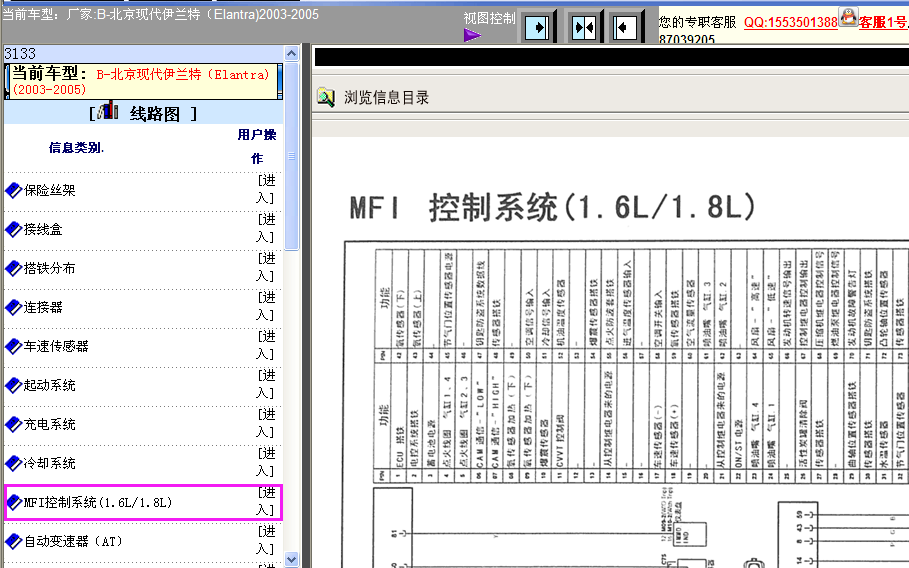Click the QQ penguin customer service icon
Viewport: 909px width, 568px height.
coord(848,17)
